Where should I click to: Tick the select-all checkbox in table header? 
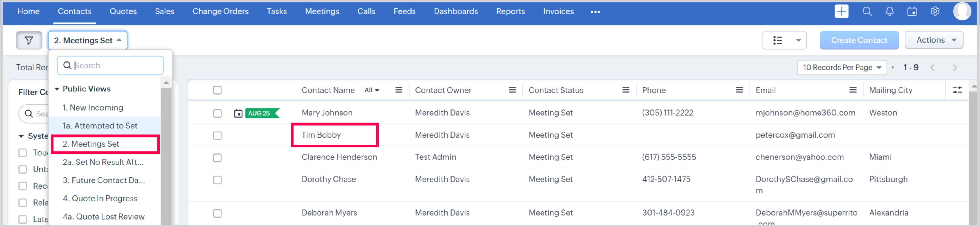217,90
